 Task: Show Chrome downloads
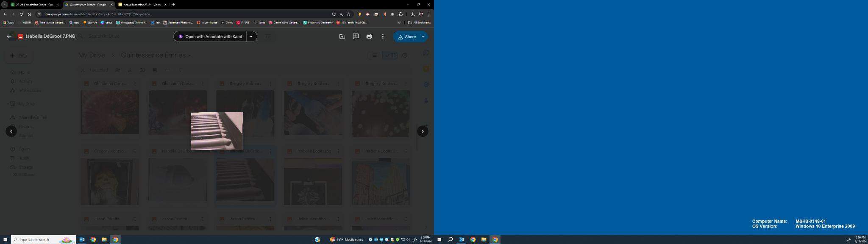click(x=413, y=14)
